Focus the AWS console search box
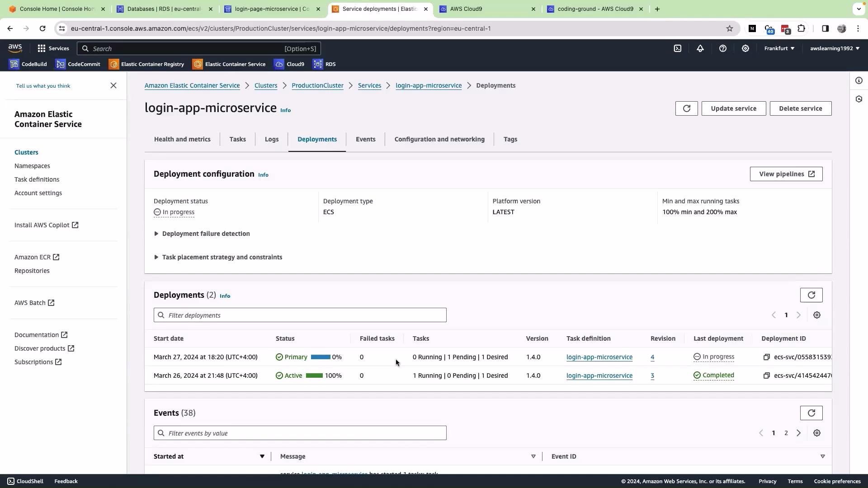Viewport: 868px width, 488px height. pyautogui.click(x=198, y=48)
